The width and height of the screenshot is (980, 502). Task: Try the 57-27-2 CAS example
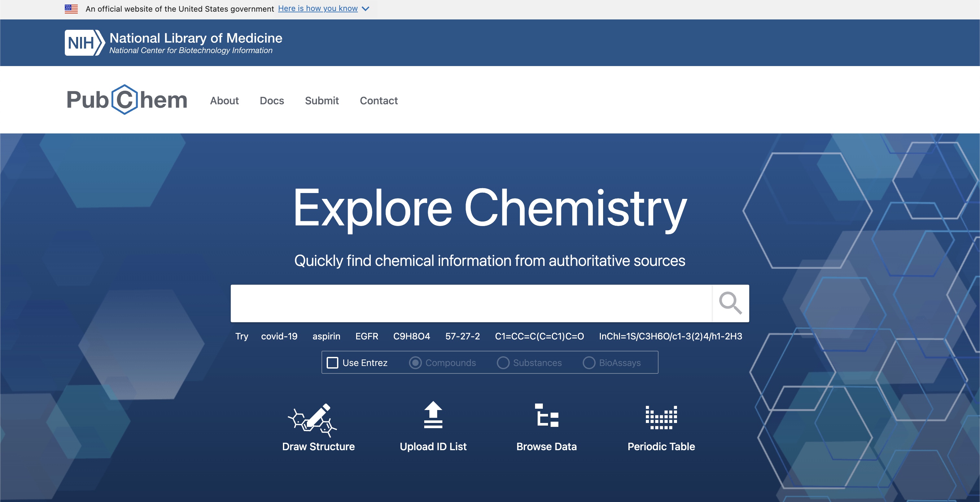click(462, 337)
